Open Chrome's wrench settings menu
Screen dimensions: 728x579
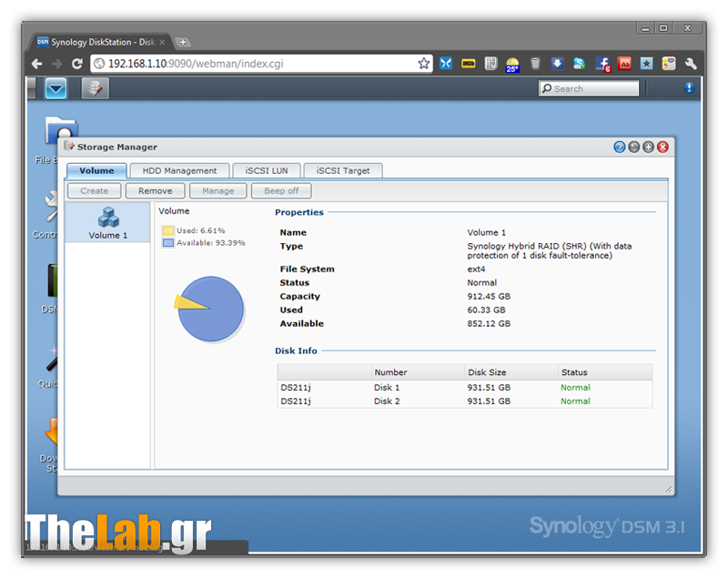tap(691, 64)
